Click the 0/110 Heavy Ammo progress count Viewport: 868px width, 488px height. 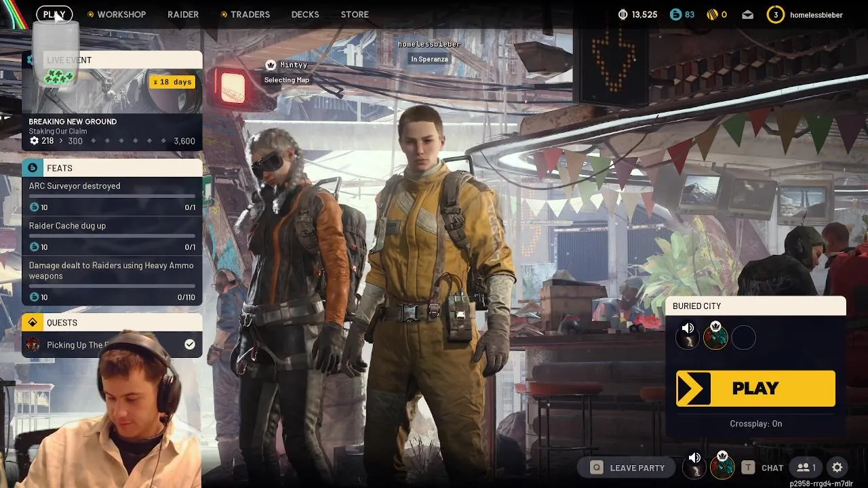point(186,298)
